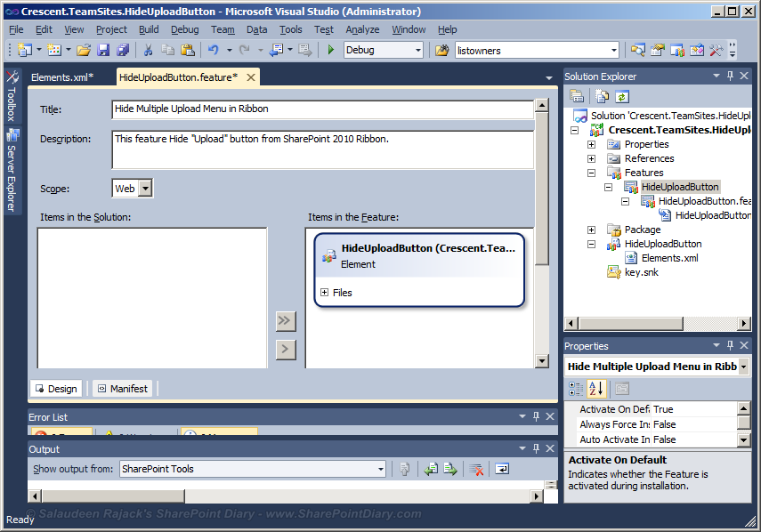Open the Toolbox toolbar icon with wrench
761x532 pixels.
(716, 50)
